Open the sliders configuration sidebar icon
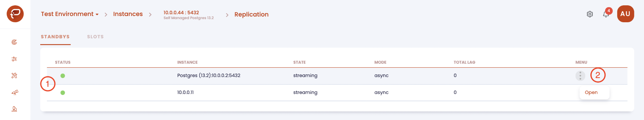 click(14, 59)
